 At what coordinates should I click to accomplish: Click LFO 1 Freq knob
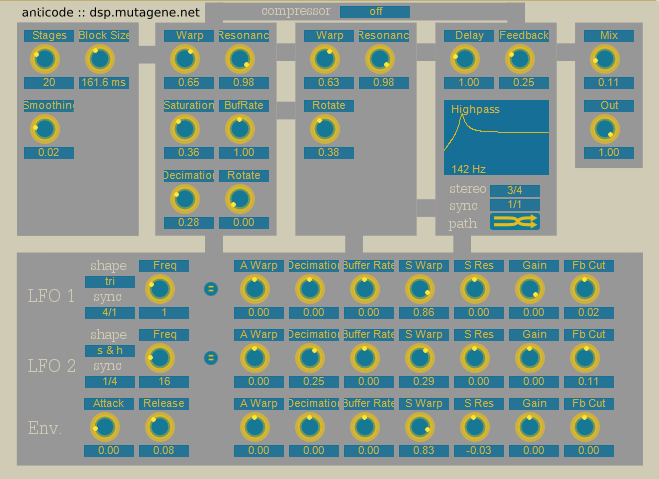pyautogui.click(x=160, y=289)
